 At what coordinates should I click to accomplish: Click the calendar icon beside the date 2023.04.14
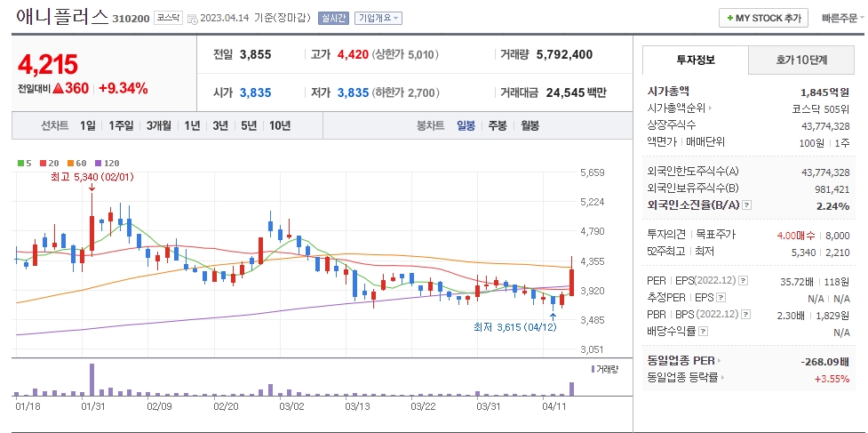point(193,19)
